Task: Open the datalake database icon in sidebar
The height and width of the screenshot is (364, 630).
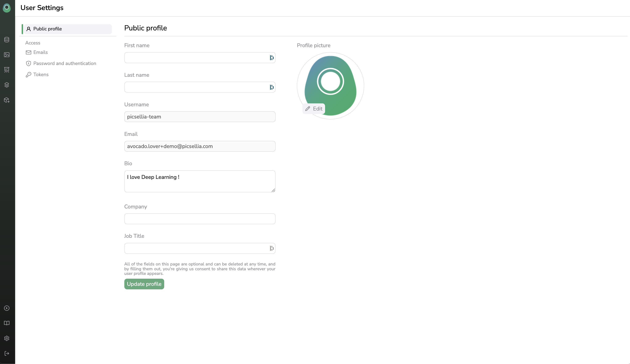Action: coord(7,40)
